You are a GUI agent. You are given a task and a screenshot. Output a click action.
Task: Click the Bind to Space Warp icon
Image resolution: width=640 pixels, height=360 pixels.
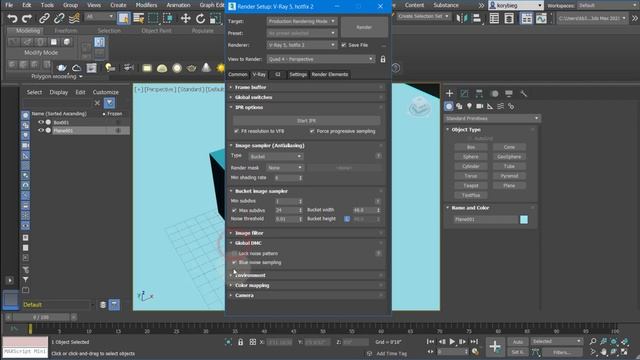(74, 18)
